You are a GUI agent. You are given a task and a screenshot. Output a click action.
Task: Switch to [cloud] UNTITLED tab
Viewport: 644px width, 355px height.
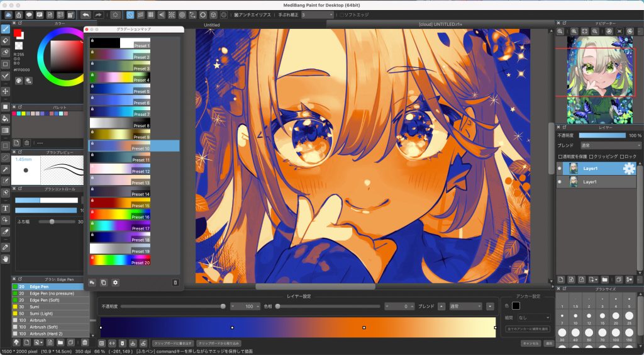440,25
